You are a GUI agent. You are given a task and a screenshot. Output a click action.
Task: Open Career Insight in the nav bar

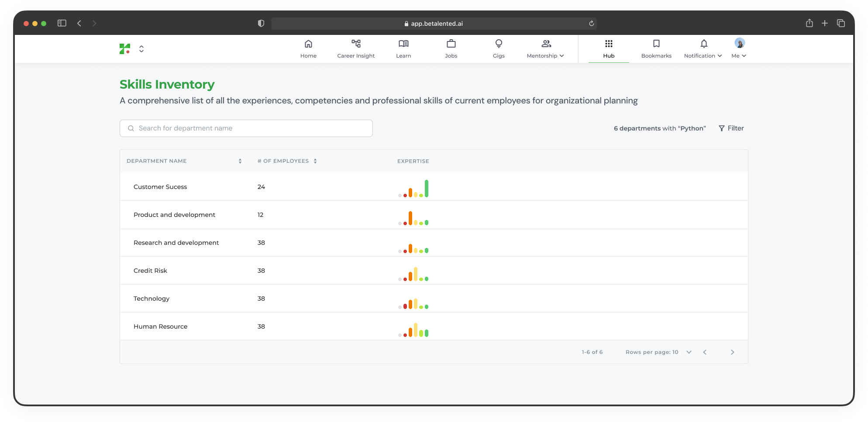[x=356, y=49]
